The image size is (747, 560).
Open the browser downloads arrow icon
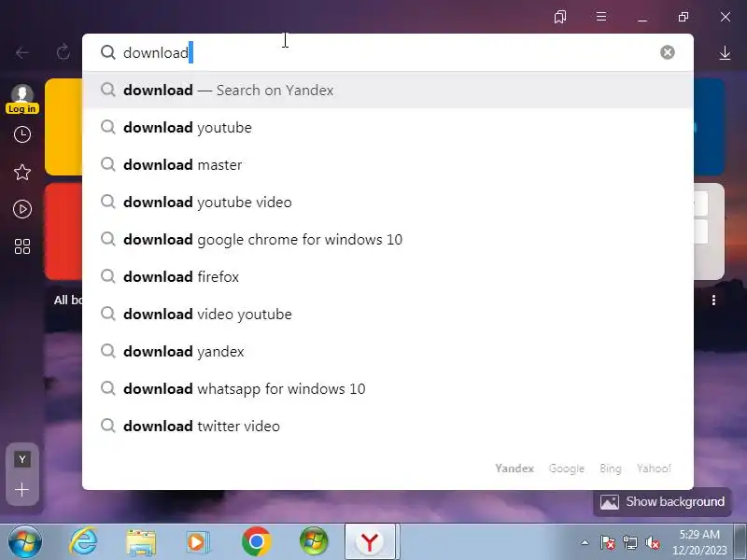(x=725, y=53)
